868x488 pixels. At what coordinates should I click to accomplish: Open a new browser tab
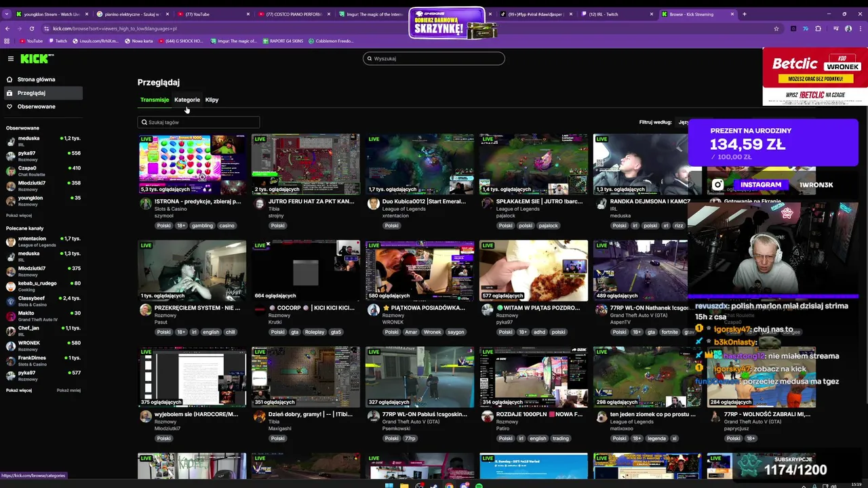[x=744, y=14]
